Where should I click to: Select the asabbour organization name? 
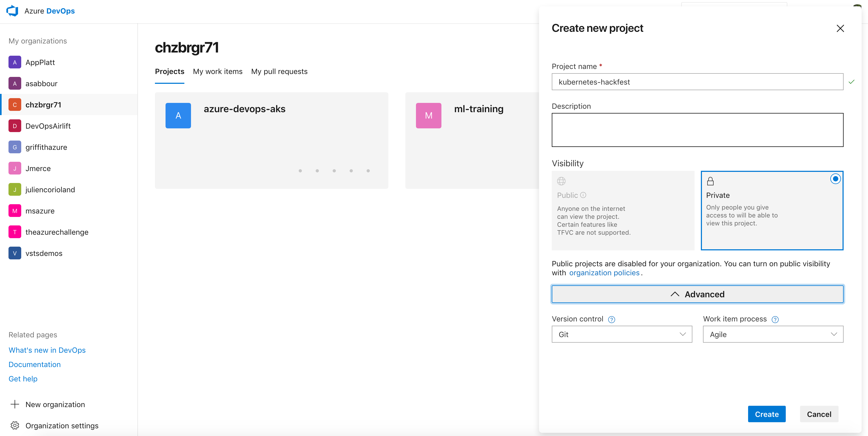pos(41,84)
